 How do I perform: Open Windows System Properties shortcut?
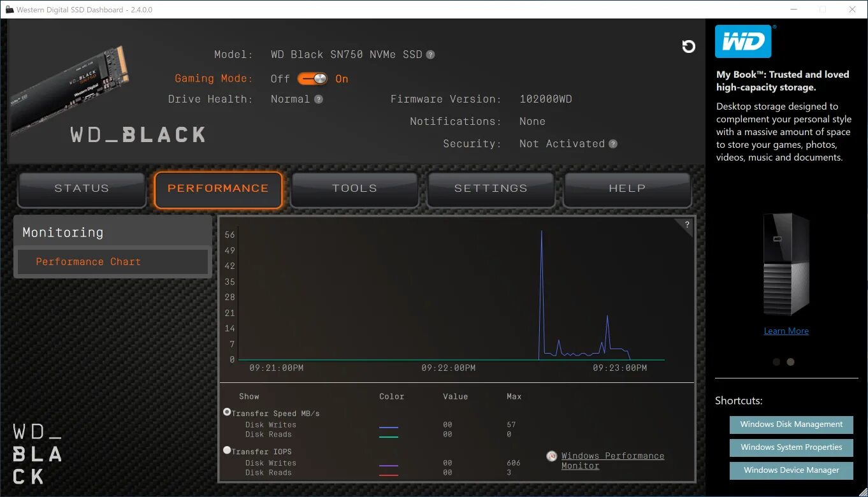pos(791,447)
